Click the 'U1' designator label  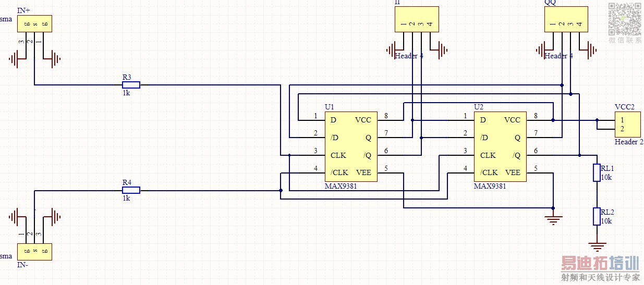[329, 107]
